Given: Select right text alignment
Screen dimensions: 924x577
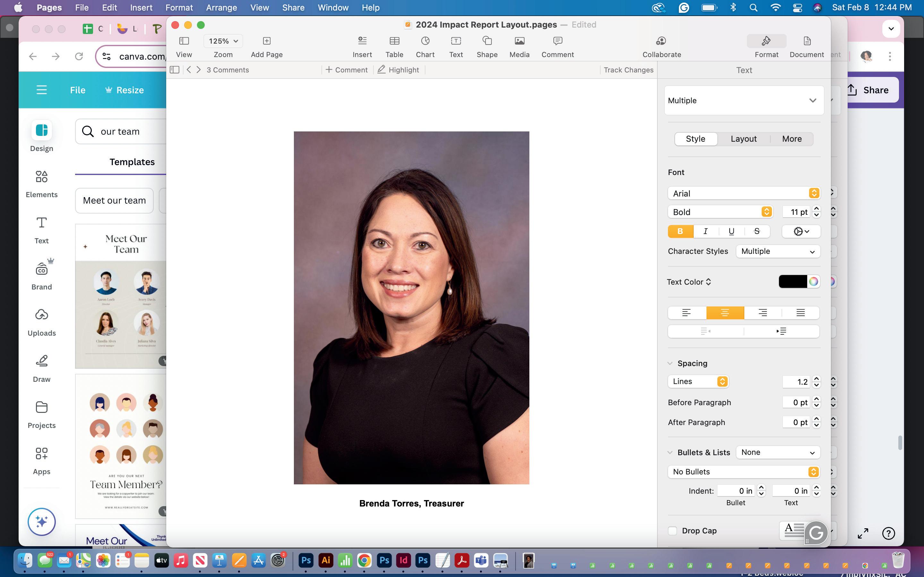Looking at the screenshot, I should [x=763, y=313].
